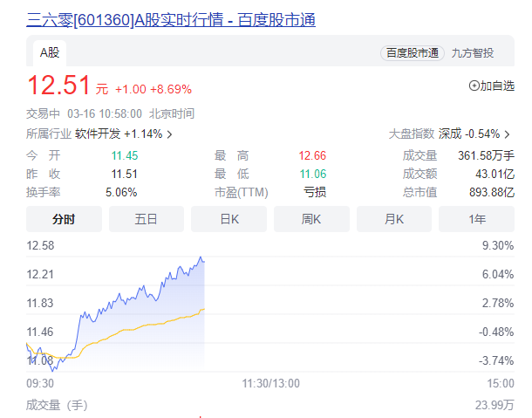This screenshot has height=418, width=532.
Task: Click chart axis label -0.48%
Action: tap(496, 332)
